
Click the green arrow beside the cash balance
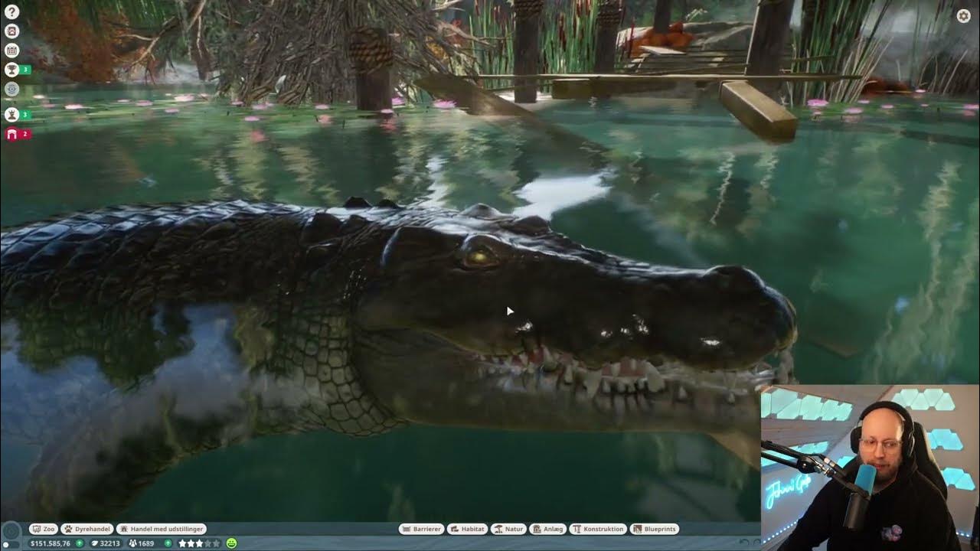pos(80,543)
